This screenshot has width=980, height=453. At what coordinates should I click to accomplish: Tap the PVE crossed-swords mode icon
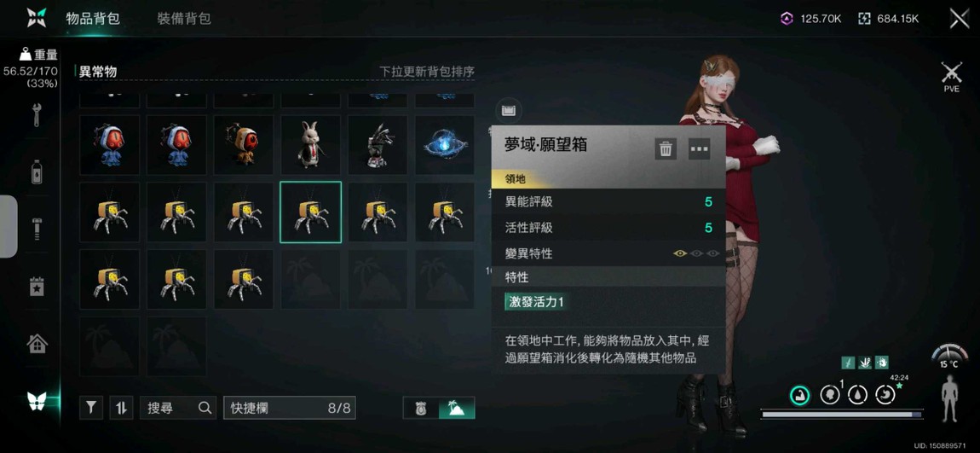click(x=951, y=77)
